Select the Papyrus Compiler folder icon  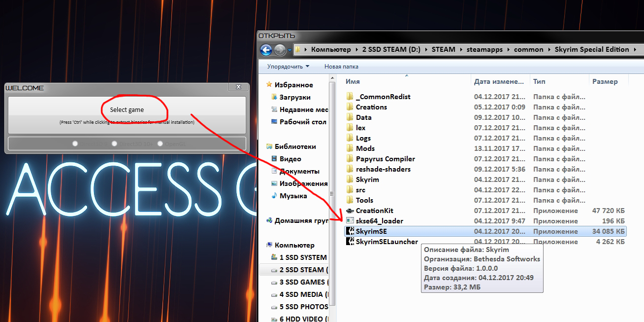(350, 159)
